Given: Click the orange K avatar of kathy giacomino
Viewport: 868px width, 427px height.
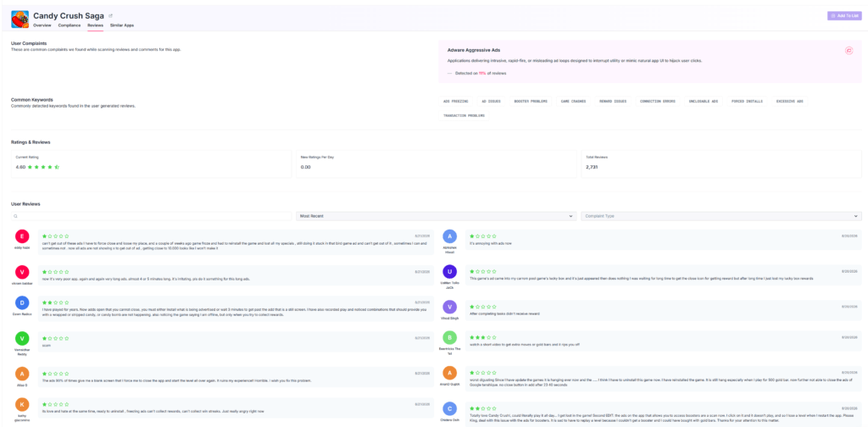Looking at the screenshot, I should tap(22, 405).
